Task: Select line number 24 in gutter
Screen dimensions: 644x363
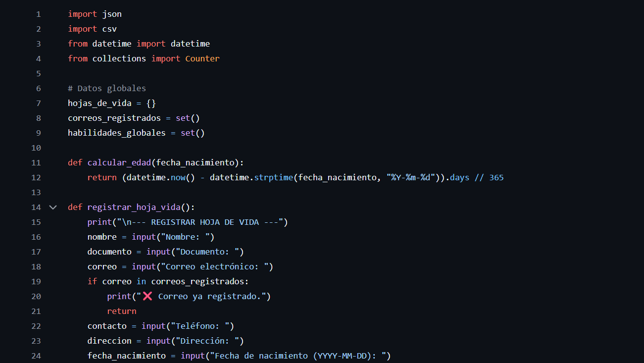Action: [x=36, y=356]
